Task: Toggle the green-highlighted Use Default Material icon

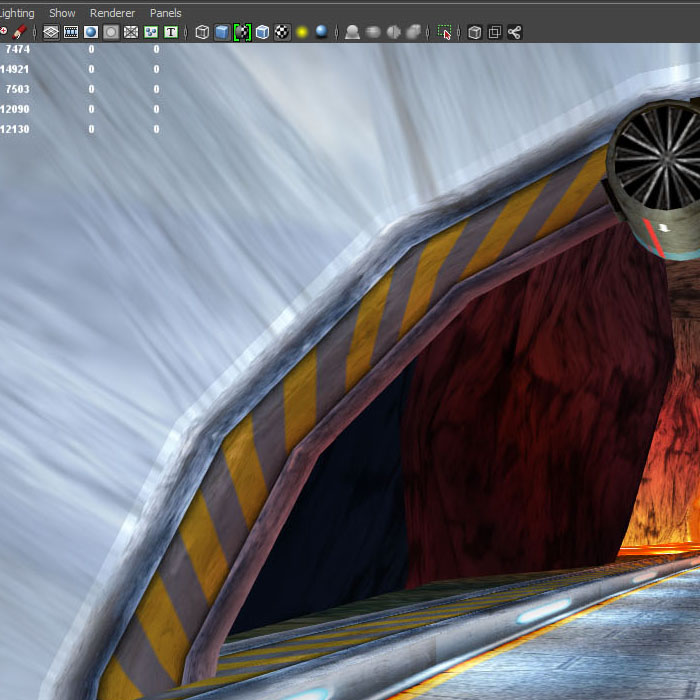Action: coord(242,32)
